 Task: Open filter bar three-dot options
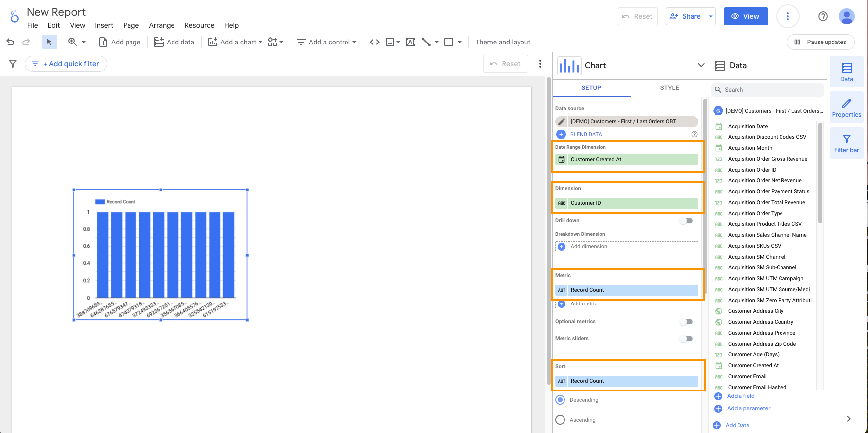tap(540, 64)
